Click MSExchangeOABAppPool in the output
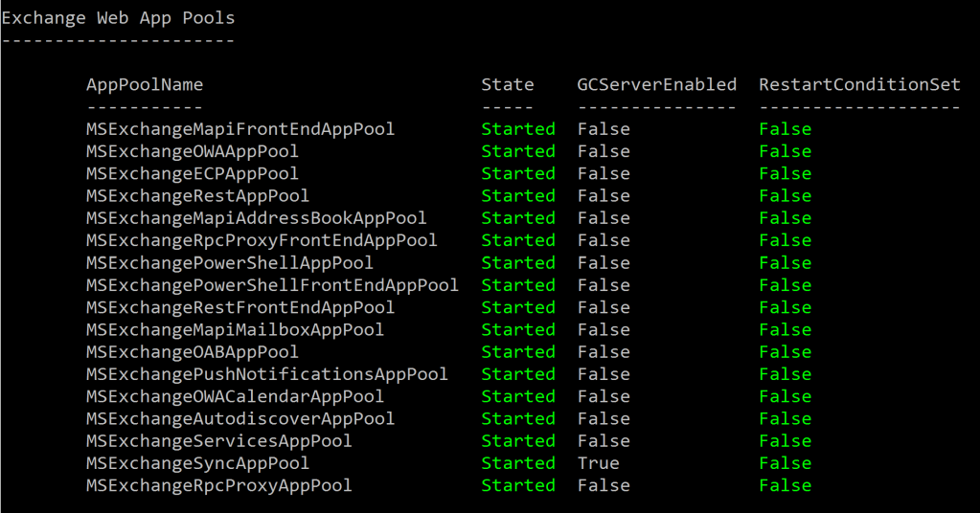The height and width of the screenshot is (513, 980). [x=193, y=352]
